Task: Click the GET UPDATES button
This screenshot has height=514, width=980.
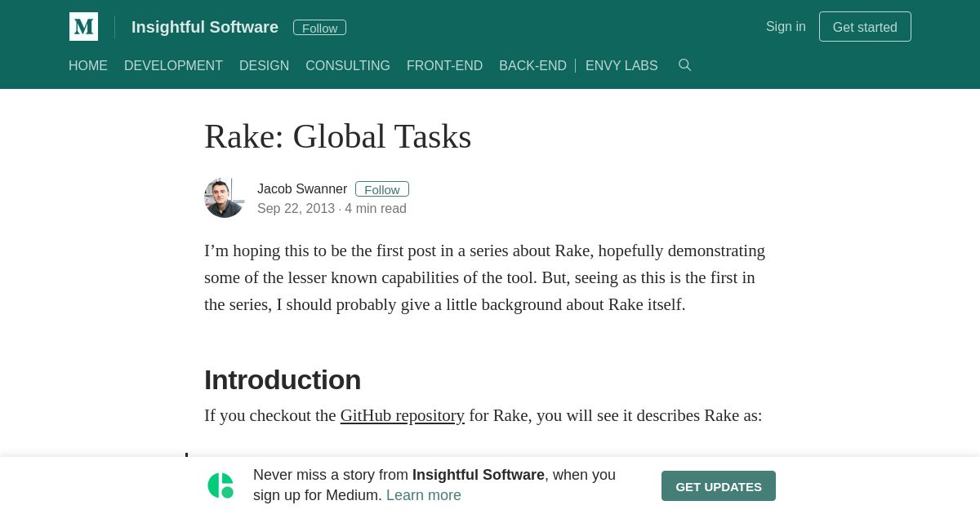Action: [x=719, y=486]
